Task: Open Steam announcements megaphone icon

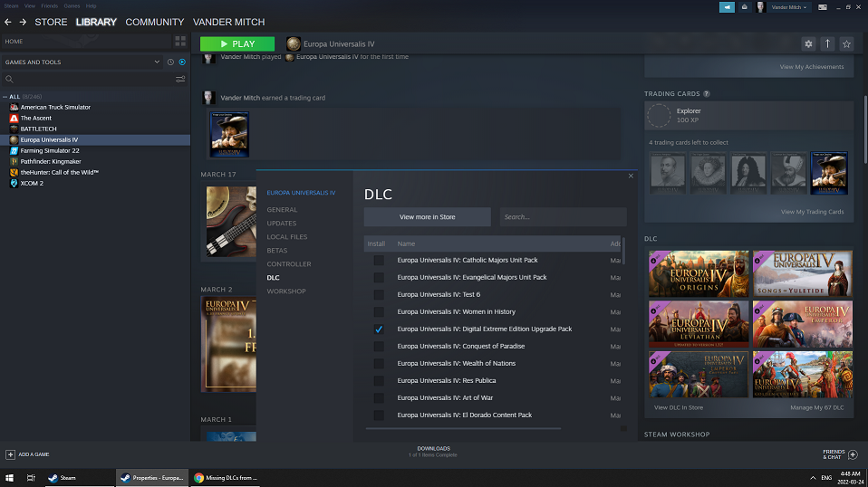Action: (727, 7)
